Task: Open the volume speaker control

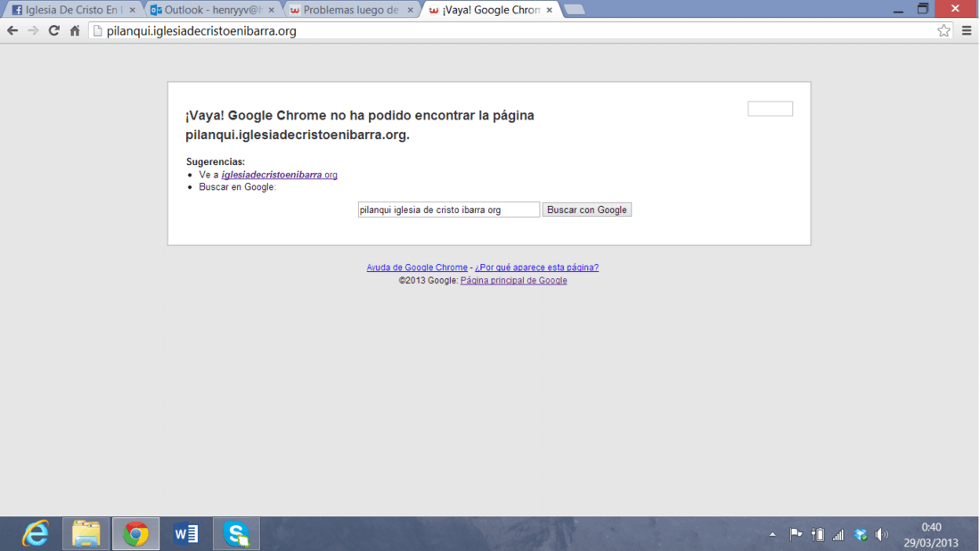Action: [882, 534]
